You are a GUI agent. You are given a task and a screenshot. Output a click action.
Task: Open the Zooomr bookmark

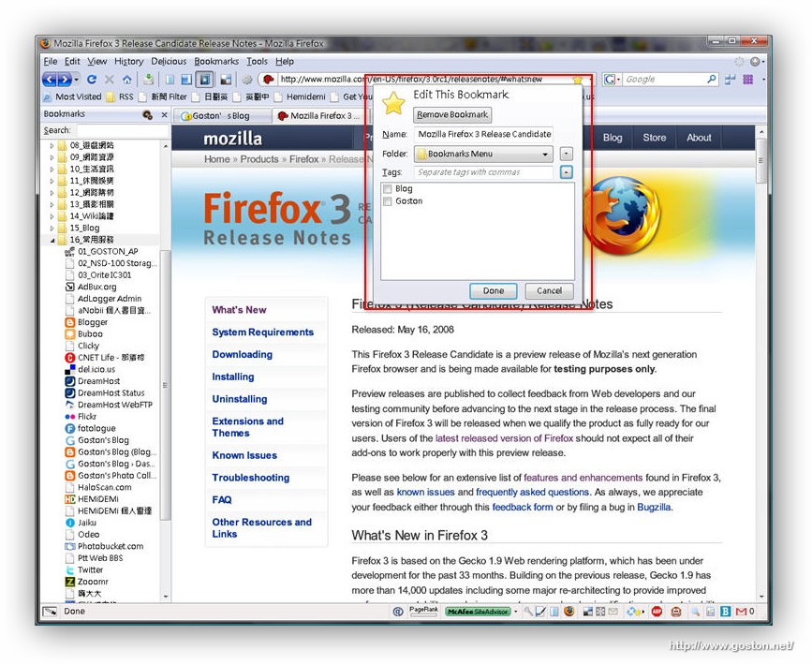pos(87,582)
